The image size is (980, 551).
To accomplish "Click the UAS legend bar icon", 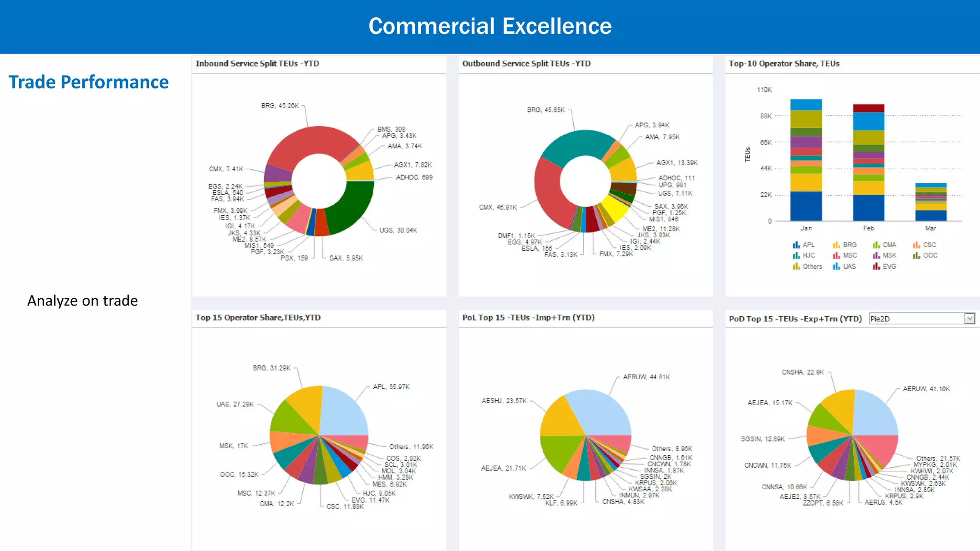I will coord(836,267).
